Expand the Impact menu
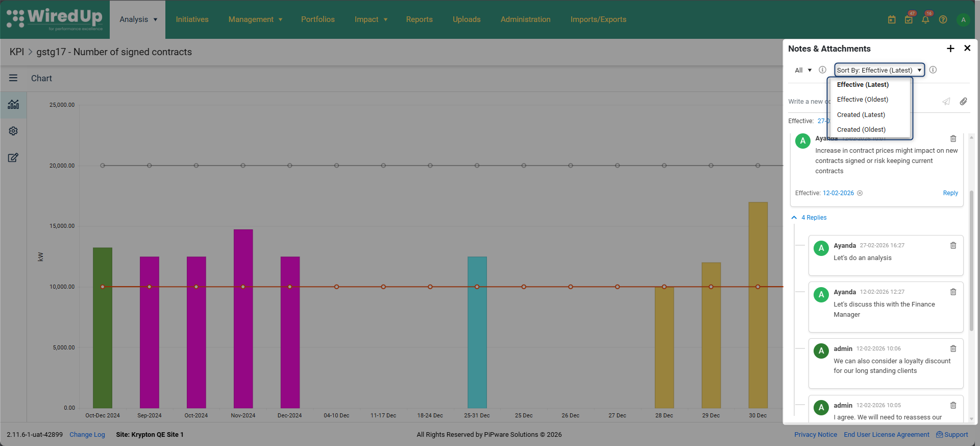The width and height of the screenshot is (980, 446). (371, 19)
